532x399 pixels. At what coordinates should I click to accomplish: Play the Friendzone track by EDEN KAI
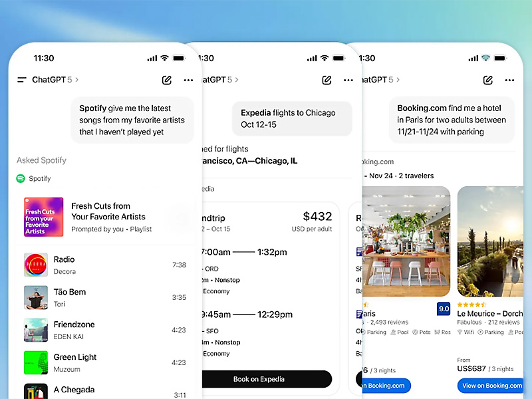pos(105,330)
